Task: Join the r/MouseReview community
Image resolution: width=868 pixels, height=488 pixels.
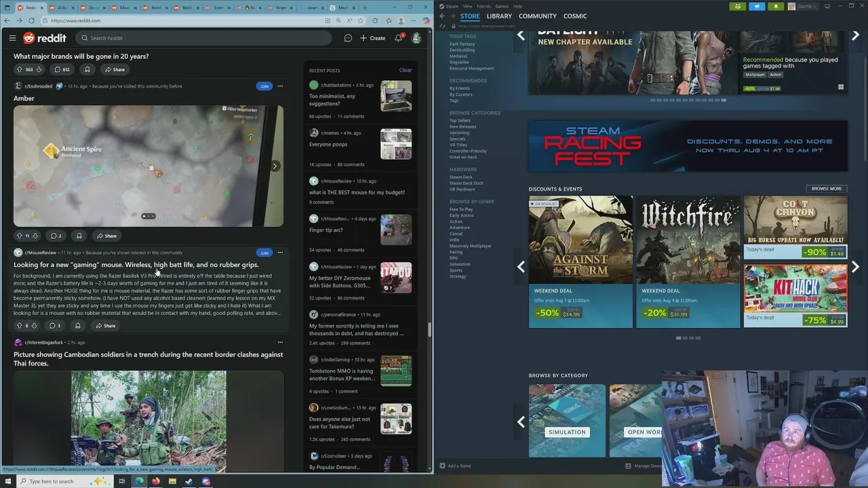Action: point(264,253)
